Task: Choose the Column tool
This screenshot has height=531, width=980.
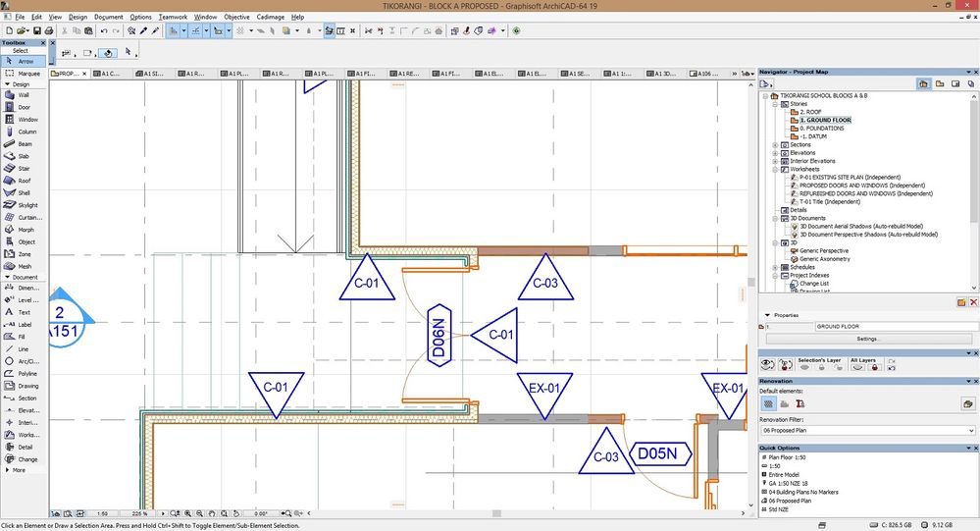Action: 24,132
